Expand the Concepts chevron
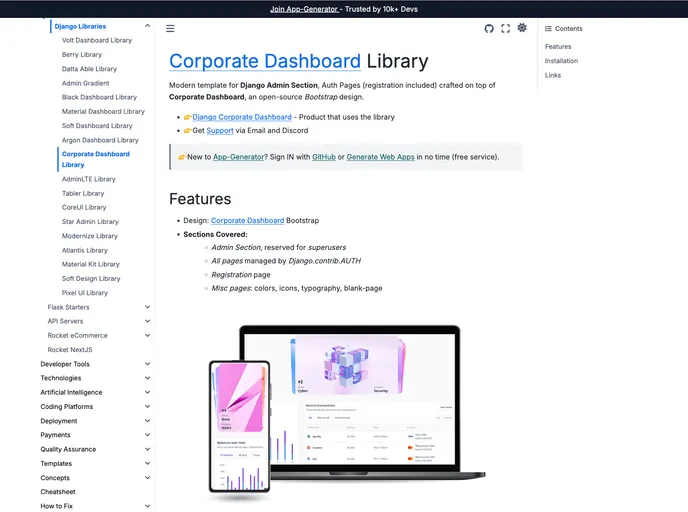Screen dimensions: 688x512 pos(147,478)
